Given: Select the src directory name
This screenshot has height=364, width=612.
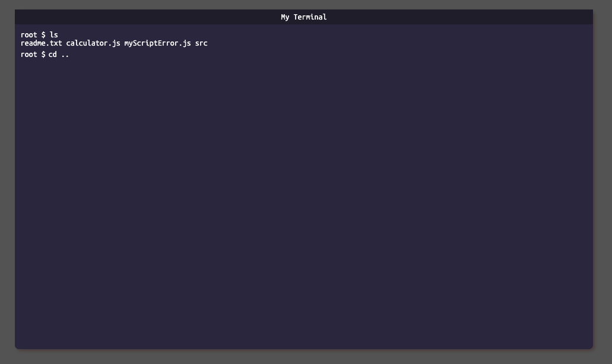Looking at the screenshot, I should (x=202, y=43).
